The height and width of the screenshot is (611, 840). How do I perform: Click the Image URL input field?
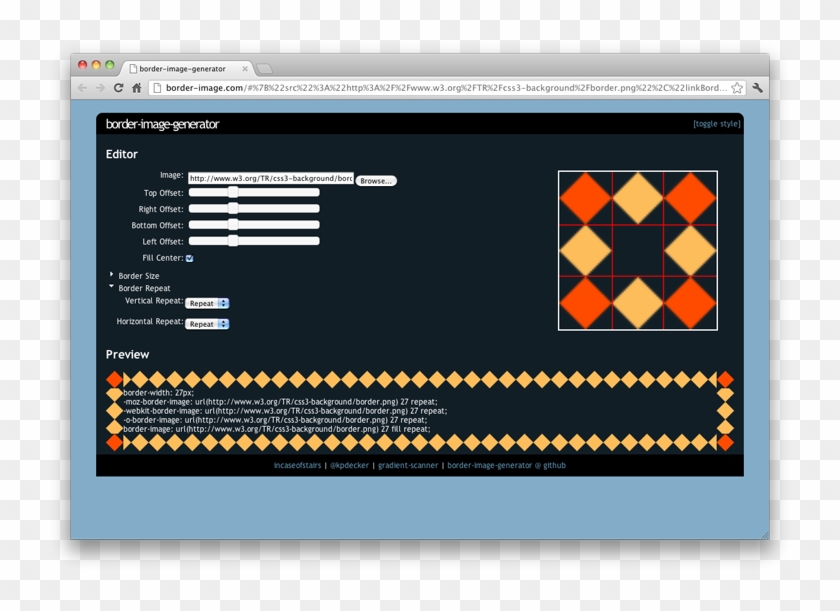pyautogui.click(x=270, y=178)
